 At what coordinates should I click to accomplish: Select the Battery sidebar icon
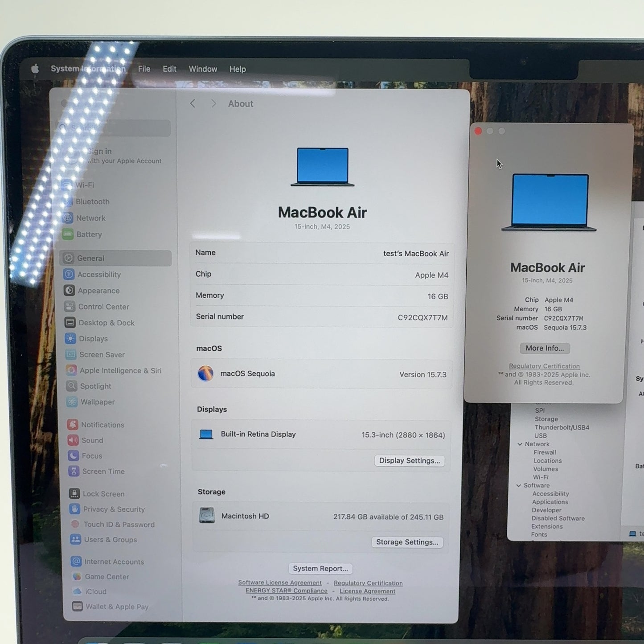(68, 234)
